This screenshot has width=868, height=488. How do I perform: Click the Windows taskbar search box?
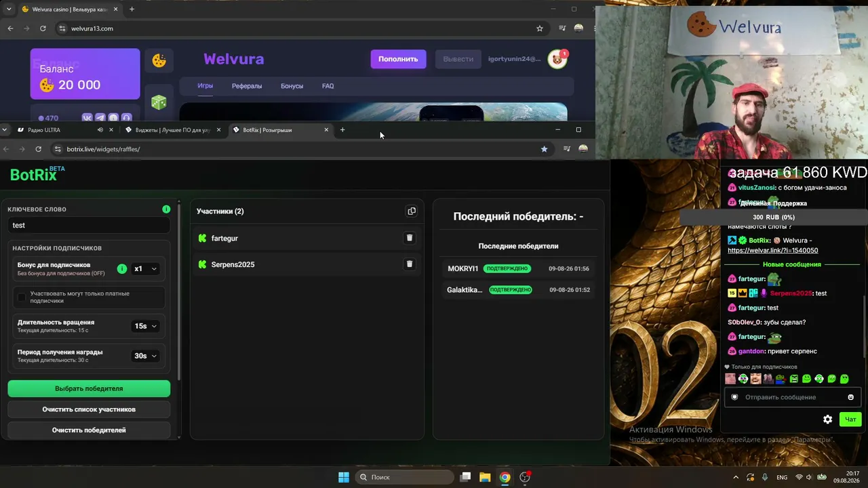click(x=404, y=477)
